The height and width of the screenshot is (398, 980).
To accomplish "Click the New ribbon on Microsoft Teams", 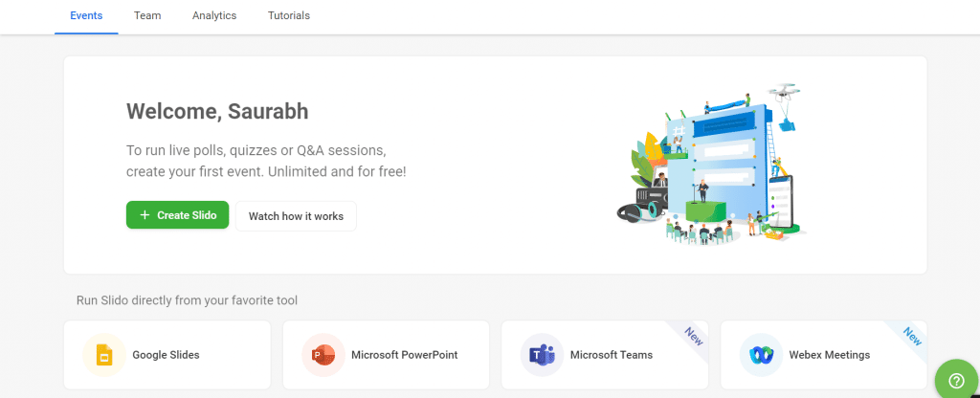I will (691, 334).
